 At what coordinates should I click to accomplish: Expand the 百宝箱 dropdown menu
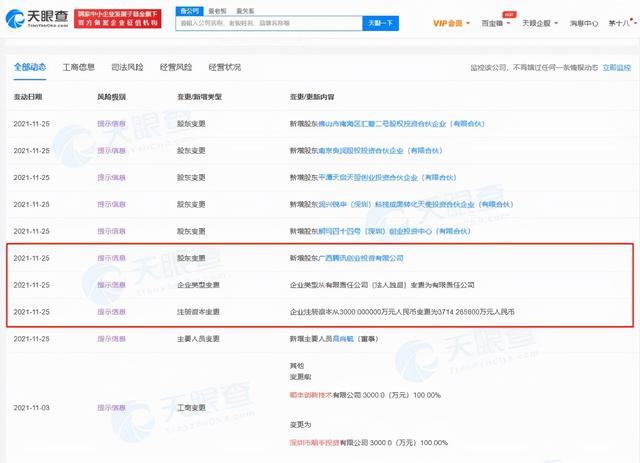[x=496, y=23]
